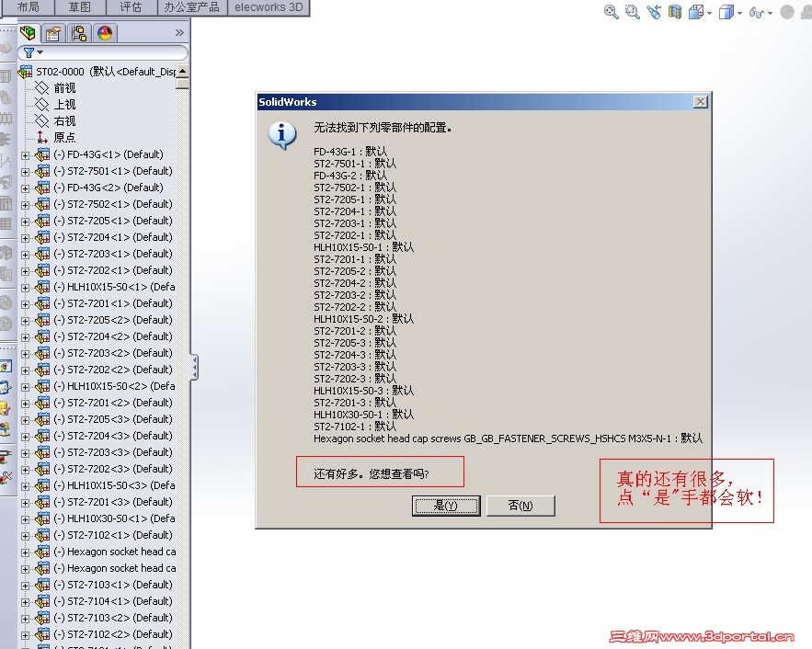
Task: Click the ST2-7203<1> component icon
Action: (42, 254)
